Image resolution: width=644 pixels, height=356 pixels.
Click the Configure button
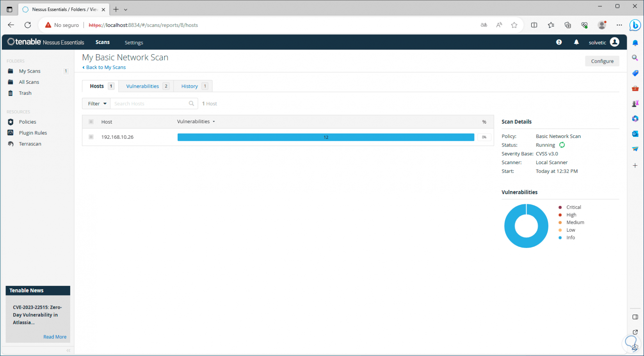(602, 61)
